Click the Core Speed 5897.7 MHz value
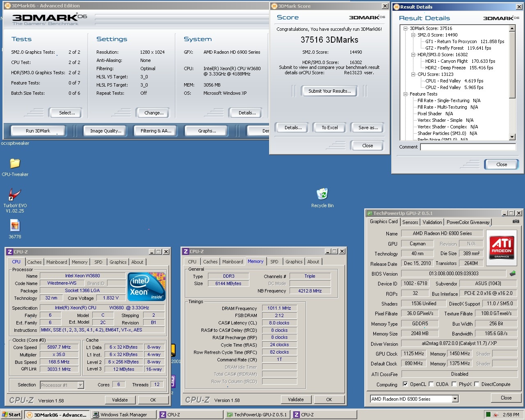Screen dimensions: 525x420 (59, 347)
